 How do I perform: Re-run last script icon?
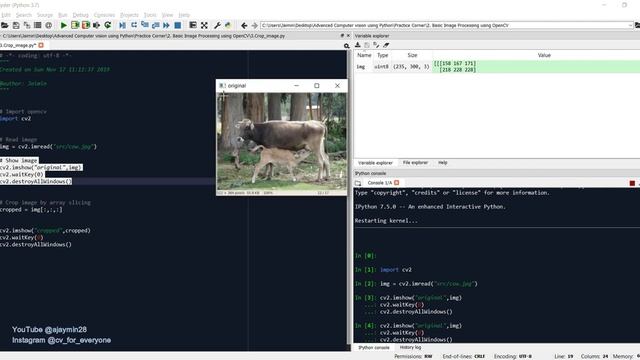point(108,25)
